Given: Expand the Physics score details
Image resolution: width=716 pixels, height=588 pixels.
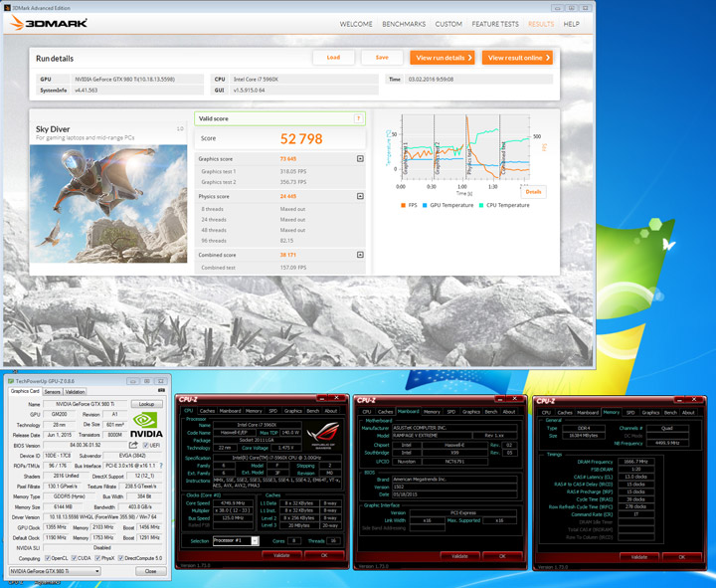Looking at the screenshot, I should pyautogui.click(x=360, y=196).
